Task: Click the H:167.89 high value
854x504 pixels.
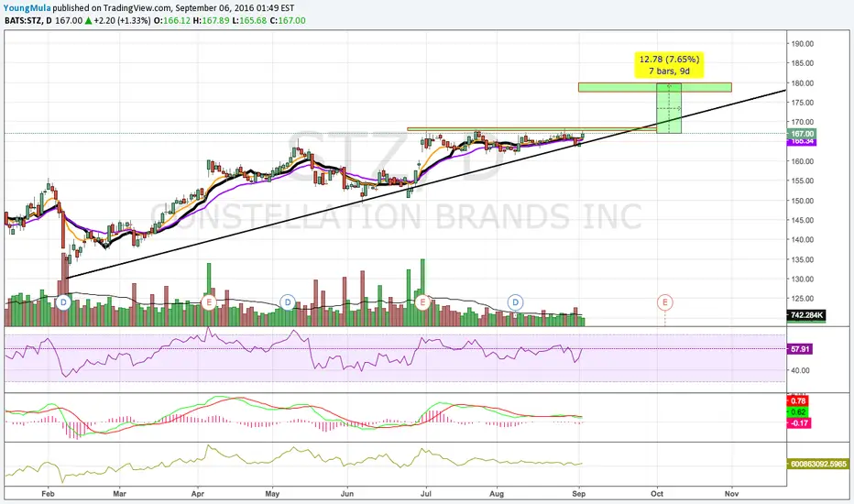Action: click(x=212, y=21)
